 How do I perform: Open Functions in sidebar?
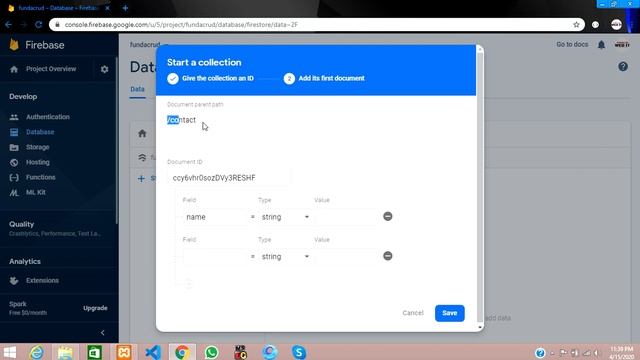[x=40, y=177]
